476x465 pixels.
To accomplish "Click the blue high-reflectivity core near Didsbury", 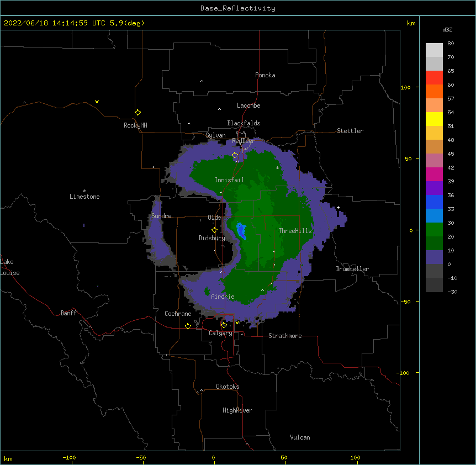I will (x=241, y=231).
